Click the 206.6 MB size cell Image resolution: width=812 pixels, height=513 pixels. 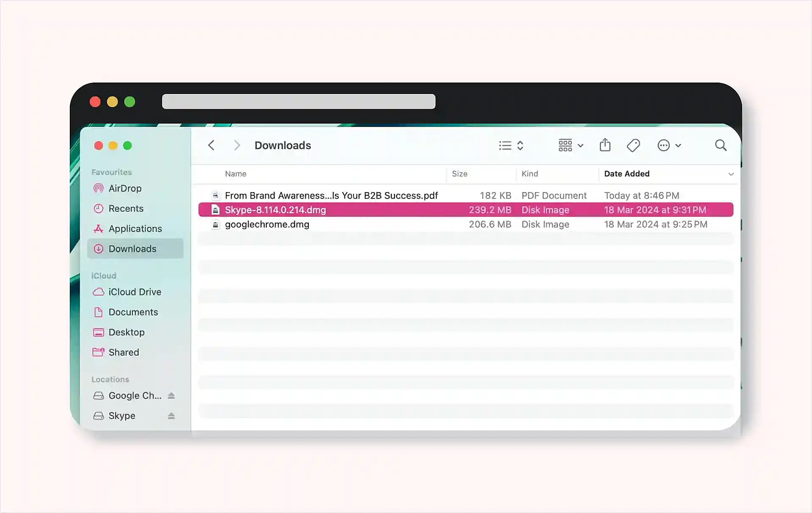[x=490, y=224]
